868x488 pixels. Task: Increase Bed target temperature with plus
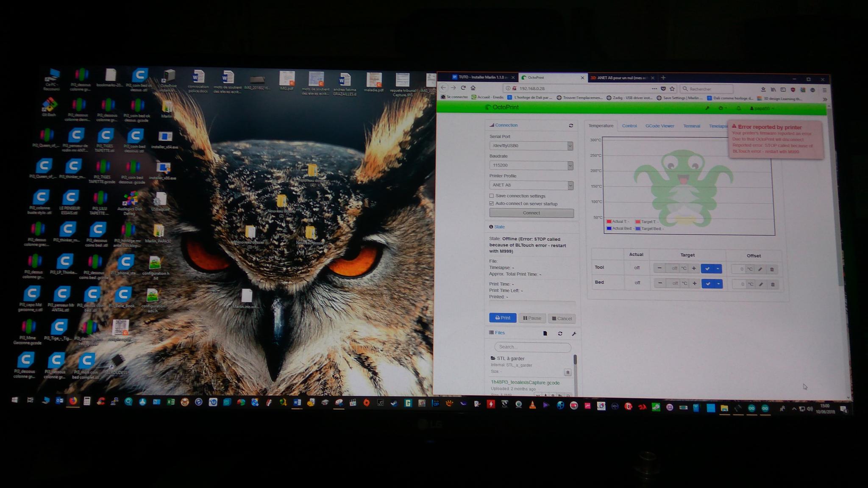[x=694, y=283]
